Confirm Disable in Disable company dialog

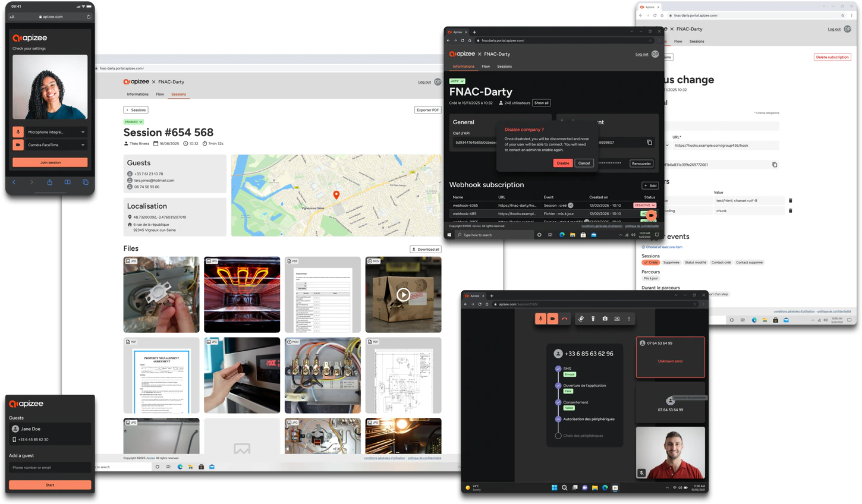[x=563, y=163]
